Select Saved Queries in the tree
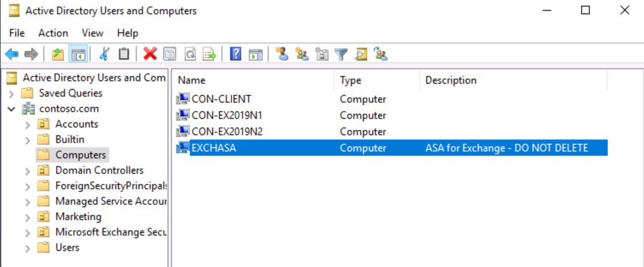This screenshot has height=267, width=644. [71, 93]
